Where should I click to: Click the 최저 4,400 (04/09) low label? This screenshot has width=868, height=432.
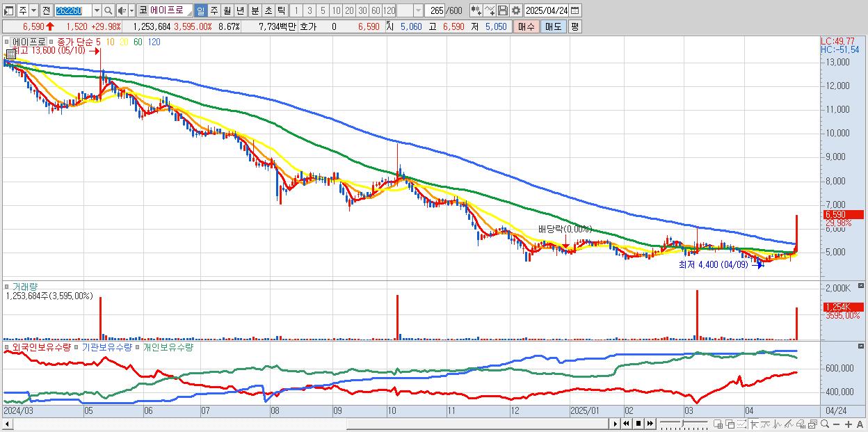pos(714,264)
